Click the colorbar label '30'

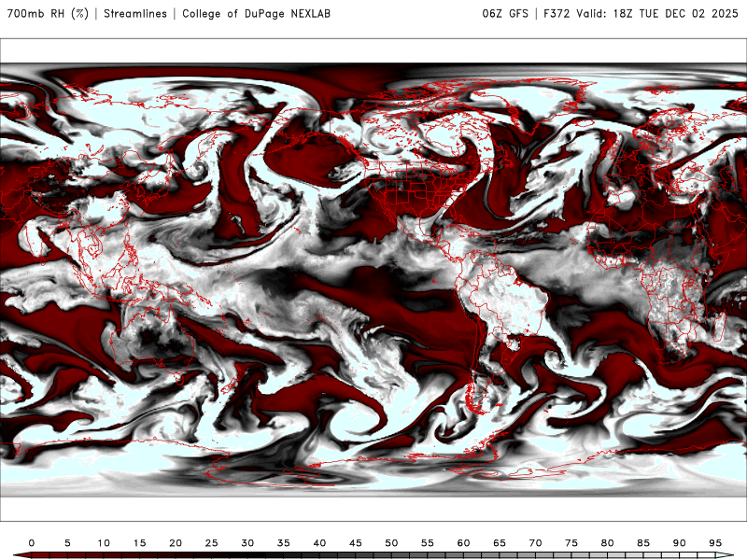click(x=247, y=543)
